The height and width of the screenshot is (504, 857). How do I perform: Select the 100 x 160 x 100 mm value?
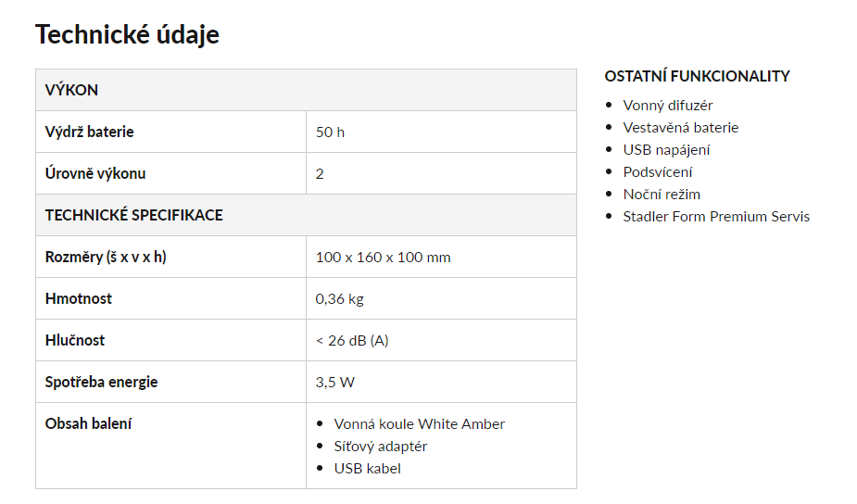coord(384,258)
